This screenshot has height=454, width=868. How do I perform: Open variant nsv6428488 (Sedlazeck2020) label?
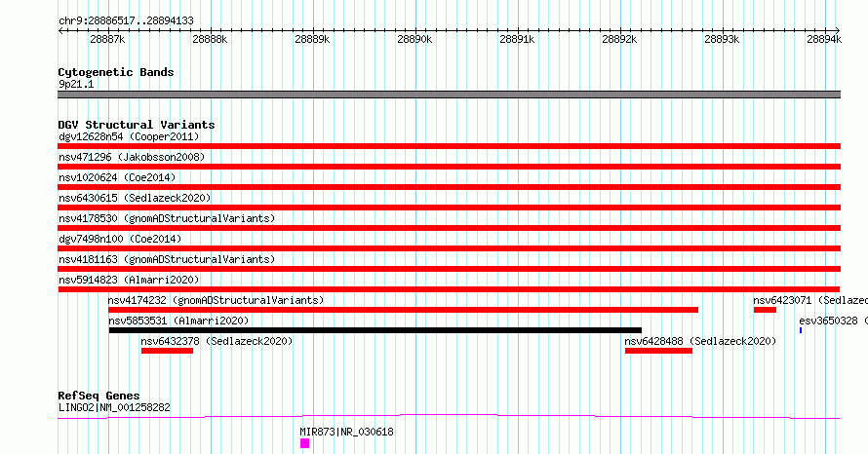(x=700, y=341)
